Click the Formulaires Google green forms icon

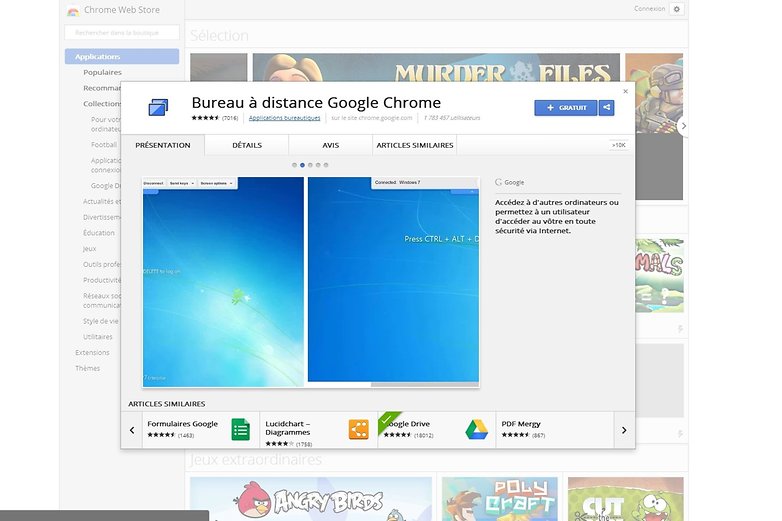click(x=240, y=430)
